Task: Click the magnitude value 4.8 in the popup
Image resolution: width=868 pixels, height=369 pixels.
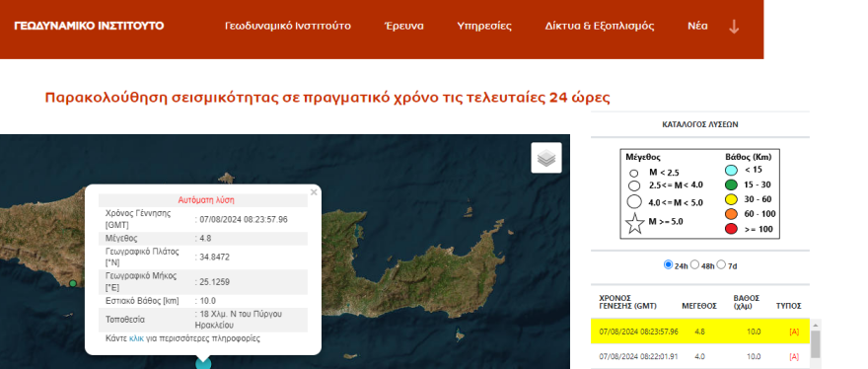Action: (x=205, y=238)
